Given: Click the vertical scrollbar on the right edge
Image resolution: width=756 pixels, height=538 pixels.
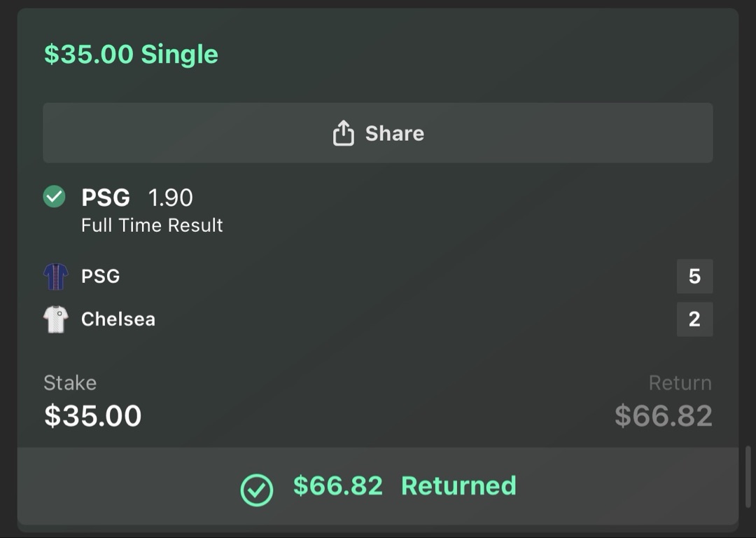Looking at the screenshot, I should [748, 476].
